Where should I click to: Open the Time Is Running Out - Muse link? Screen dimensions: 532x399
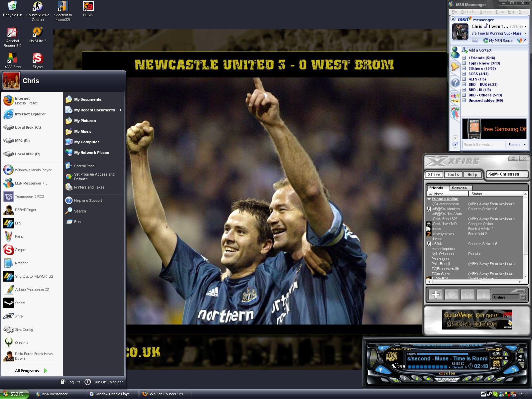[x=499, y=33]
